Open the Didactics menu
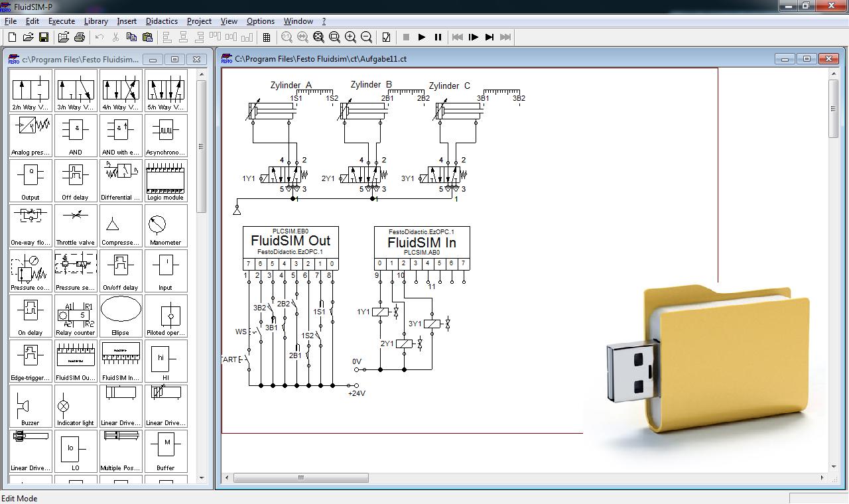 pyautogui.click(x=162, y=21)
